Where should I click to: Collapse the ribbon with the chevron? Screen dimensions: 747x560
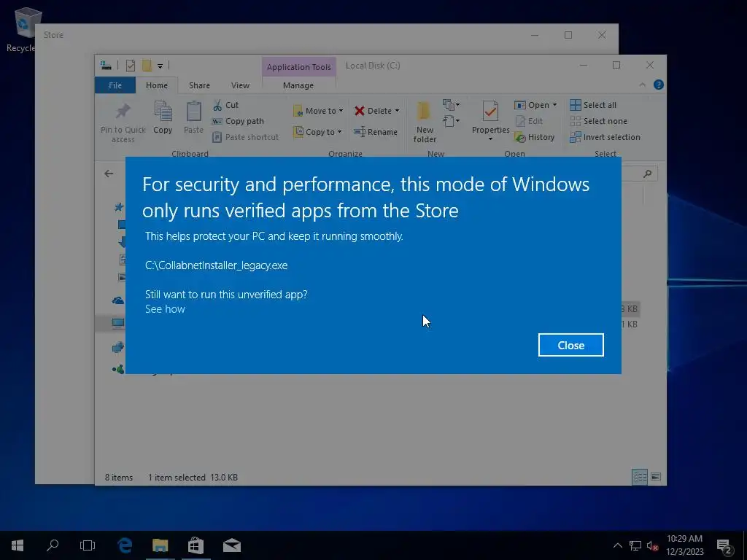[x=642, y=85]
